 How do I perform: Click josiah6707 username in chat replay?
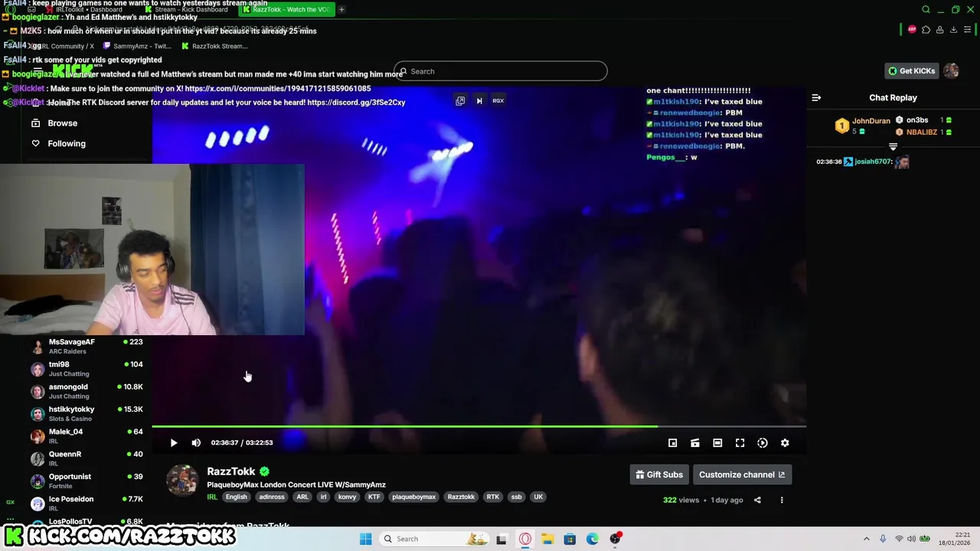point(873,161)
